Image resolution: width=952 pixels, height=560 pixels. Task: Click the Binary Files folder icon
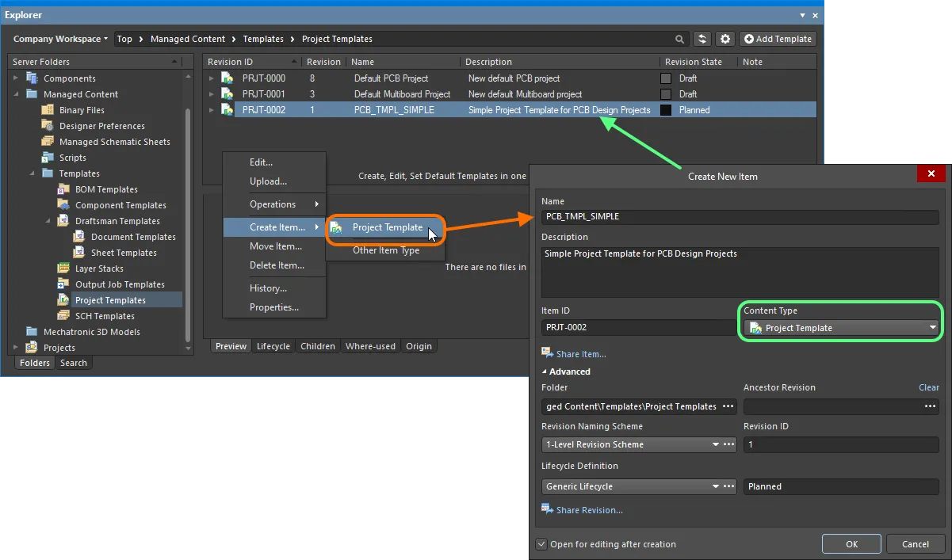click(x=48, y=110)
